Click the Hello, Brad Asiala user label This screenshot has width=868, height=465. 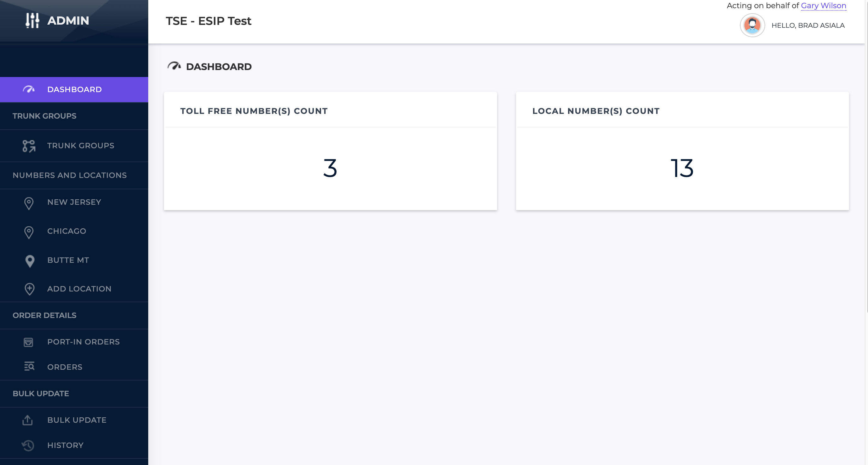point(808,26)
